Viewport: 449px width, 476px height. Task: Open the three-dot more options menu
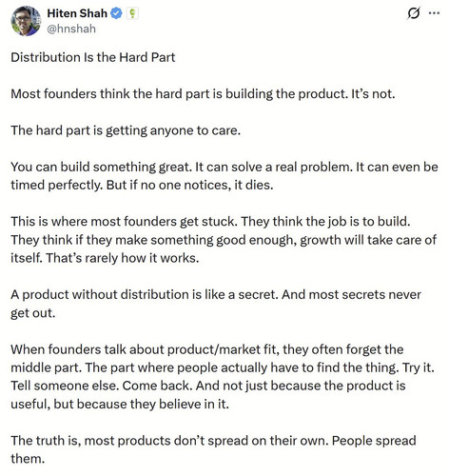[434, 13]
